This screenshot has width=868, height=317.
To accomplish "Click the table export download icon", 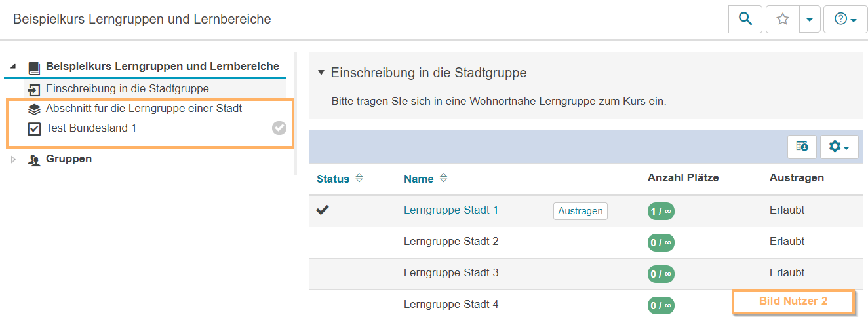I will [x=802, y=147].
